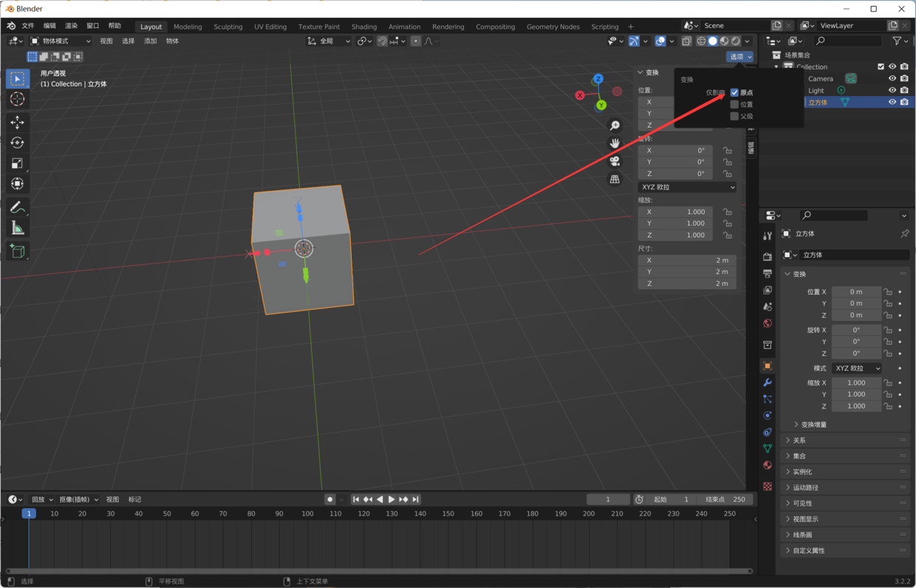Uncheck the Collection exclude checkbox

tap(881, 66)
